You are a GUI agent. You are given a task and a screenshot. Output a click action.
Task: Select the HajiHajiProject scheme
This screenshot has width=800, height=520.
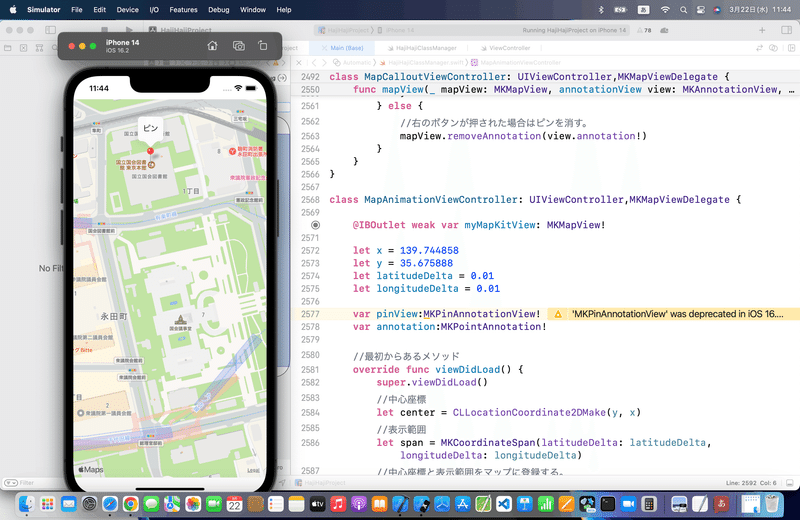pos(345,30)
